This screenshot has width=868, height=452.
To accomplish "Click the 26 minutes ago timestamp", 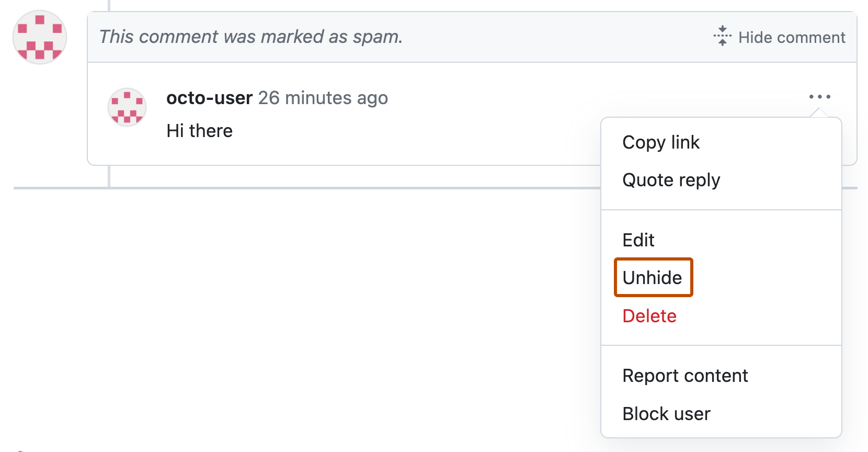I will click(x=323, y=97).
